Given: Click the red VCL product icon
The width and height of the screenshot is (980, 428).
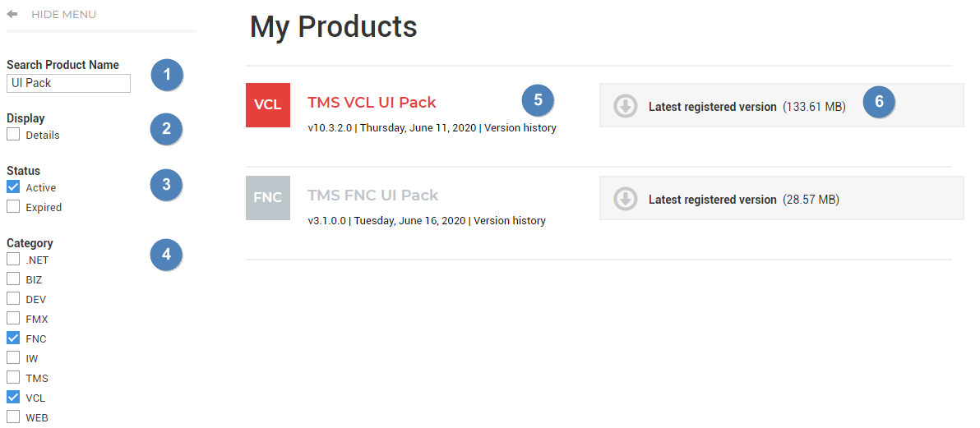Looking at the screenshot, I should (x=268, y=105).
